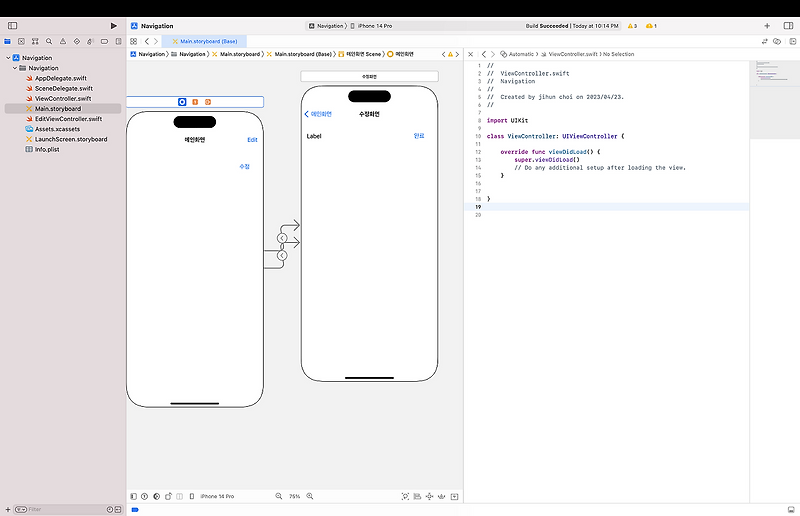Toggle code review mode arrows icon
800x516 pixels.
pyautogui.click(x=764, y=41)
